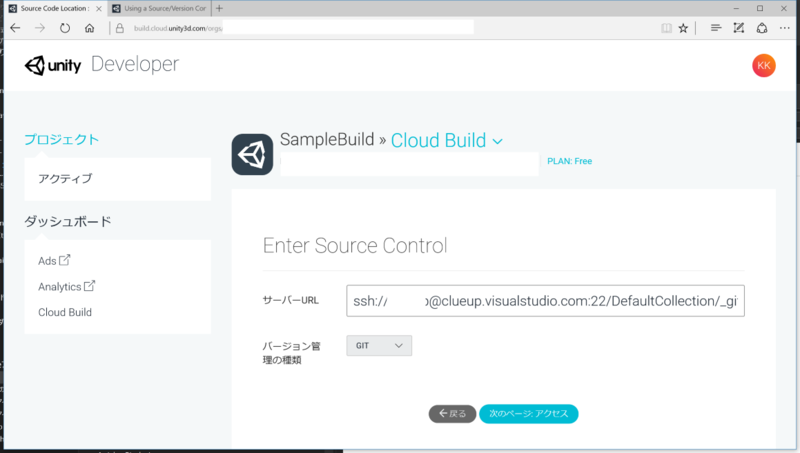Select アクティブ in the projects menu
The width and height of the screenshot is (800, 453).
point(65,179)
